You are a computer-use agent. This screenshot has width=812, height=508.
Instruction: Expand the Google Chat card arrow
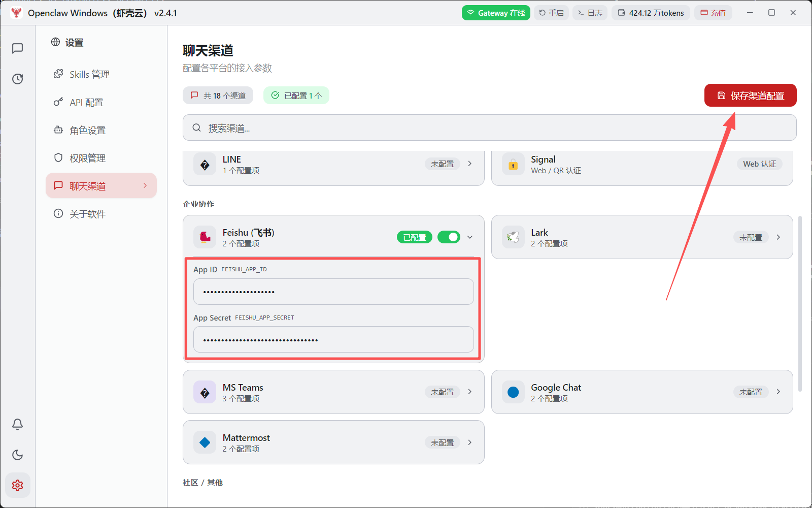click(x=778, y=392)
